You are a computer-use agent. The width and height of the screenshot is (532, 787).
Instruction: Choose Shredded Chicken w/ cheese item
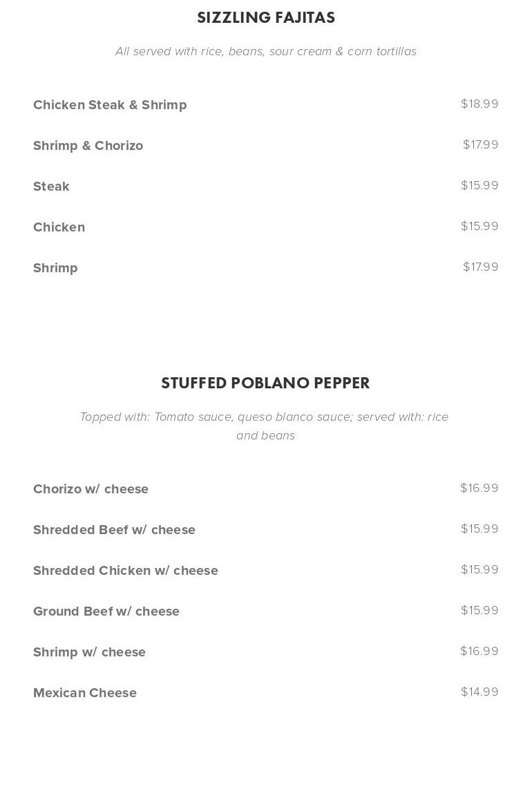(125, 571)
